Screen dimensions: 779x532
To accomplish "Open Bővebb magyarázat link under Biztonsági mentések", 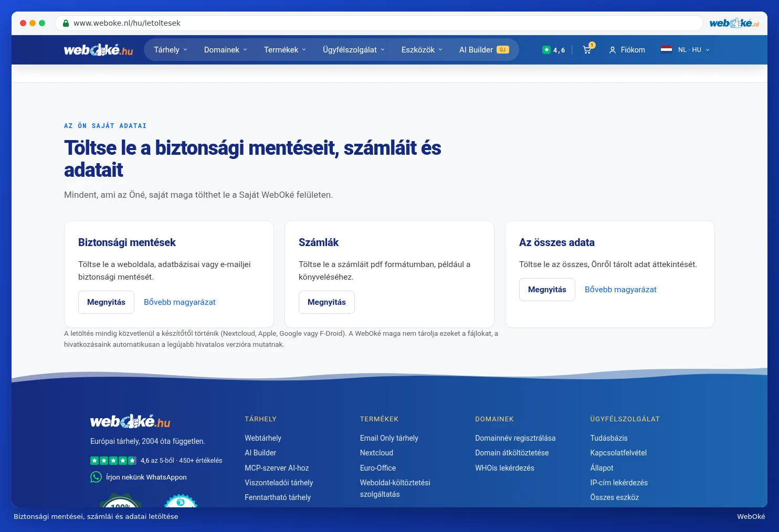I will [180, 302].
